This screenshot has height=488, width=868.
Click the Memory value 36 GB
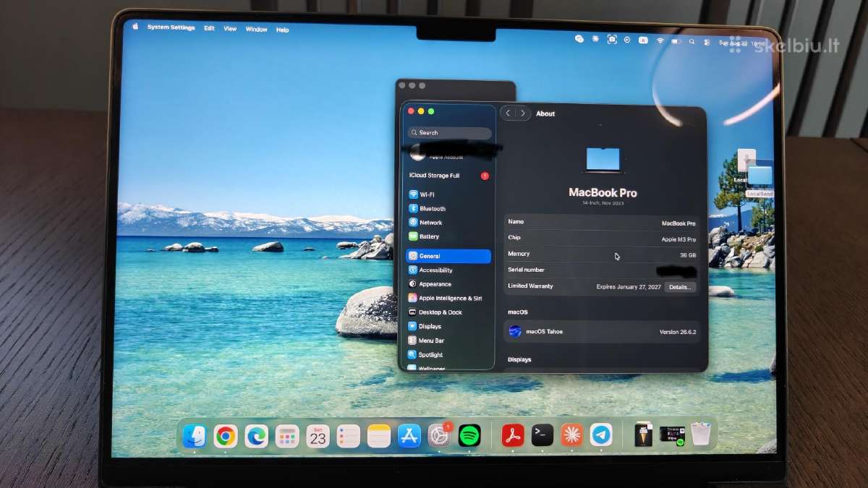688,255
